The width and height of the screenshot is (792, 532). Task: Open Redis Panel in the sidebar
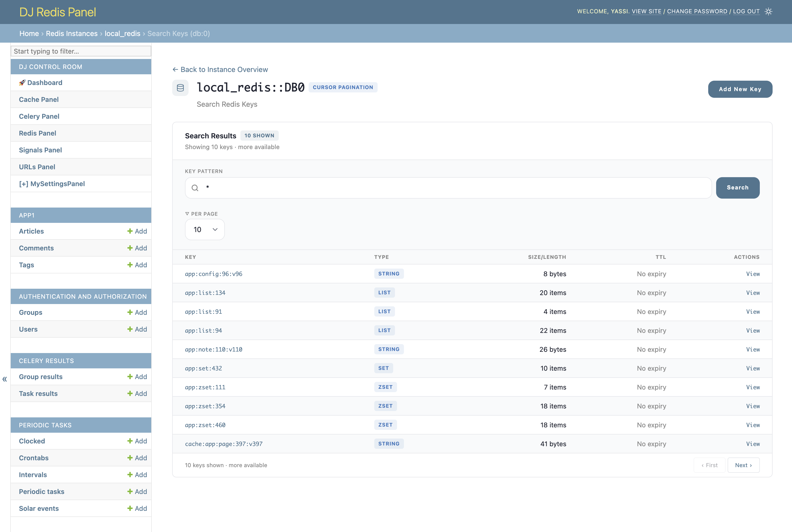[38, 133]
